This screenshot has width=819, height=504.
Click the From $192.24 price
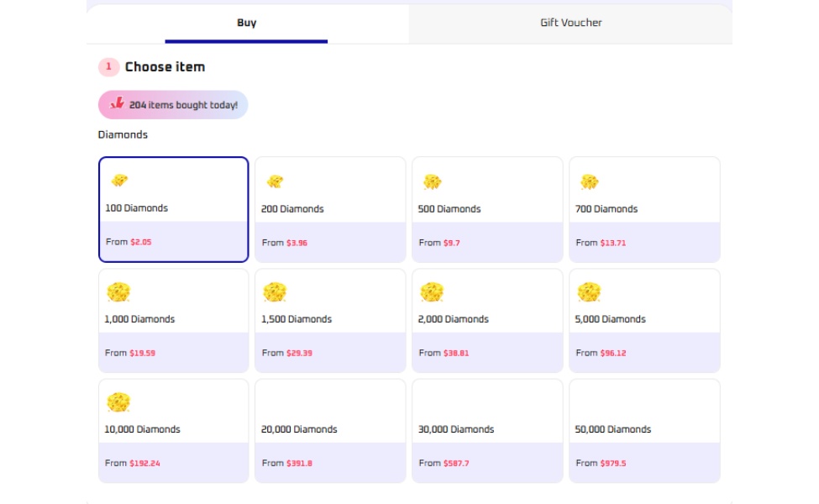point(133,464)
